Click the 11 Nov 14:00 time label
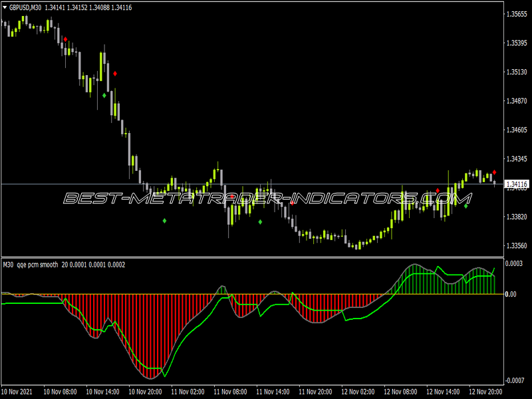 (x=273, y=392)
